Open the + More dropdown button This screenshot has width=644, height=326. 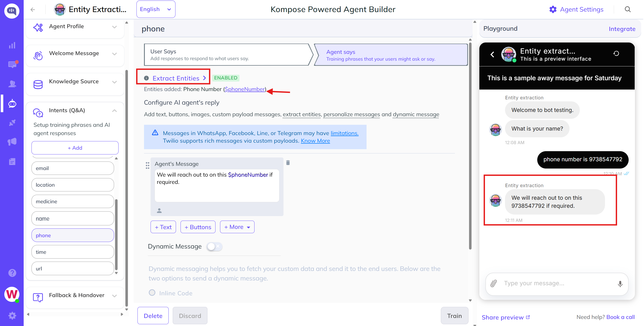click(237, 227)
